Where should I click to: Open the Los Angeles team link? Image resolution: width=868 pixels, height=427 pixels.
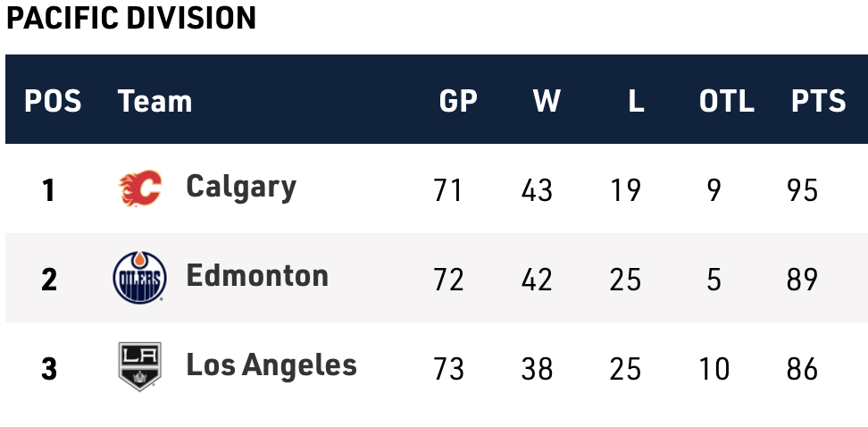coord(271,365)
